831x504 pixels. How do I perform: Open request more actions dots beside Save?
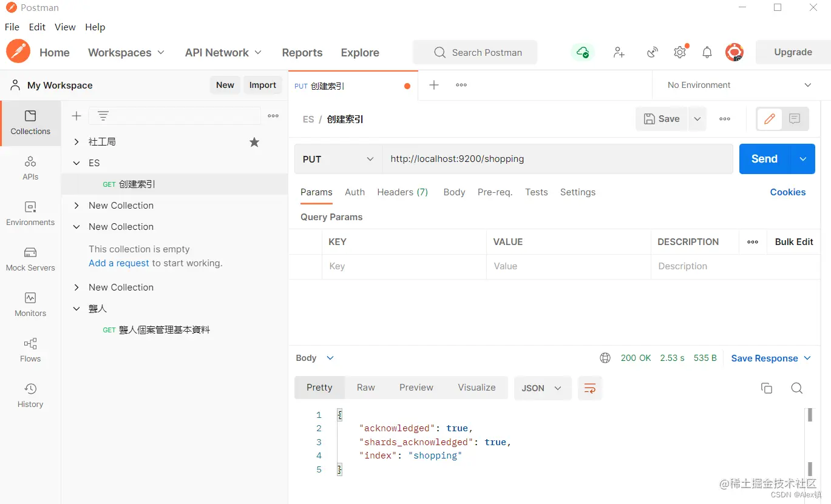pos(725,119)
